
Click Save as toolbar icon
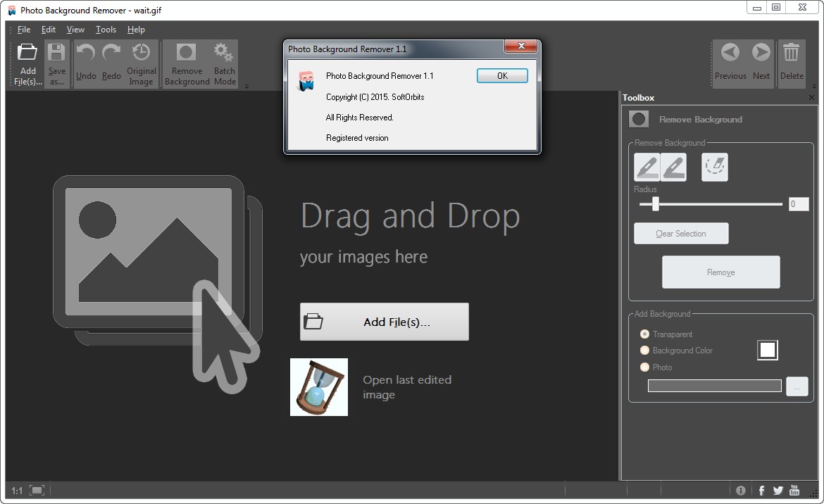click(57, 64)
